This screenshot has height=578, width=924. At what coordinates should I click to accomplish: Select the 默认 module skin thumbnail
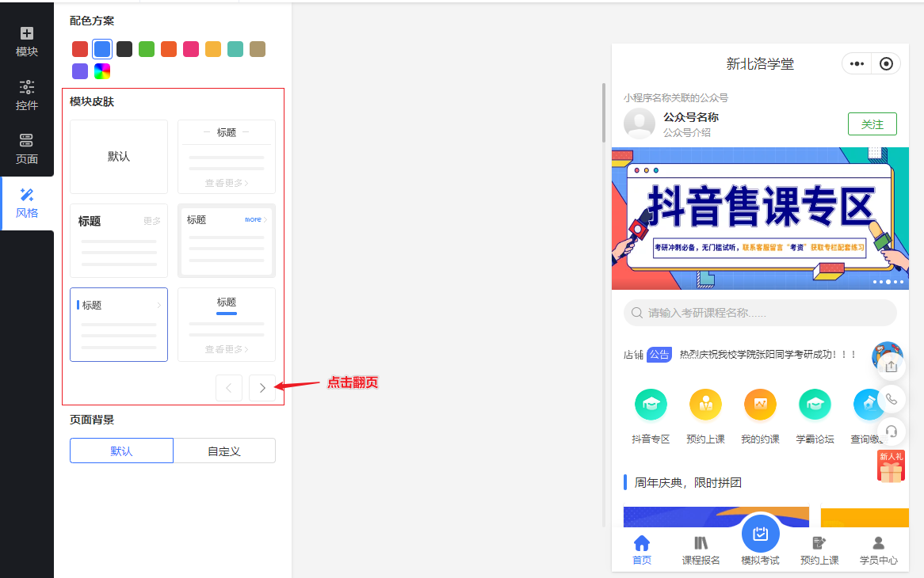[x=119, y=157]
